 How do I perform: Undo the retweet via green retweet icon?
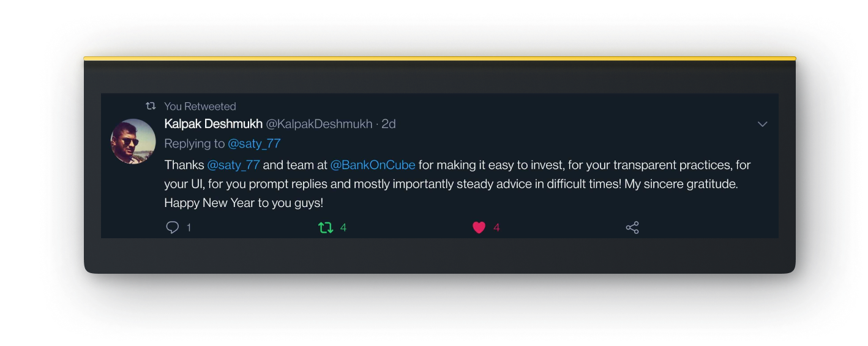coord(326,228)
